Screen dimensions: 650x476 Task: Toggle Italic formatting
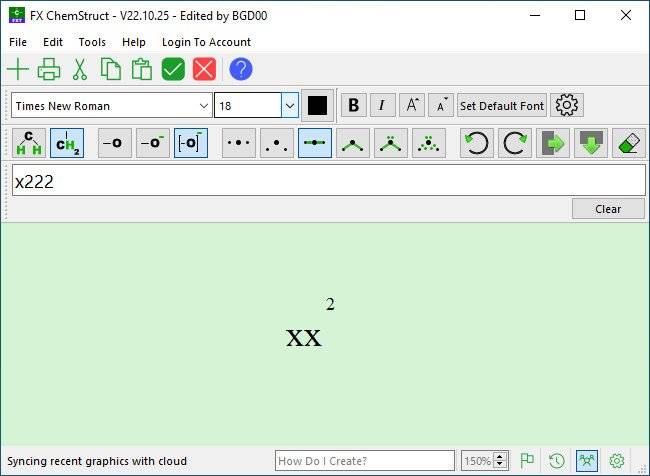click(x=383, y=105)
